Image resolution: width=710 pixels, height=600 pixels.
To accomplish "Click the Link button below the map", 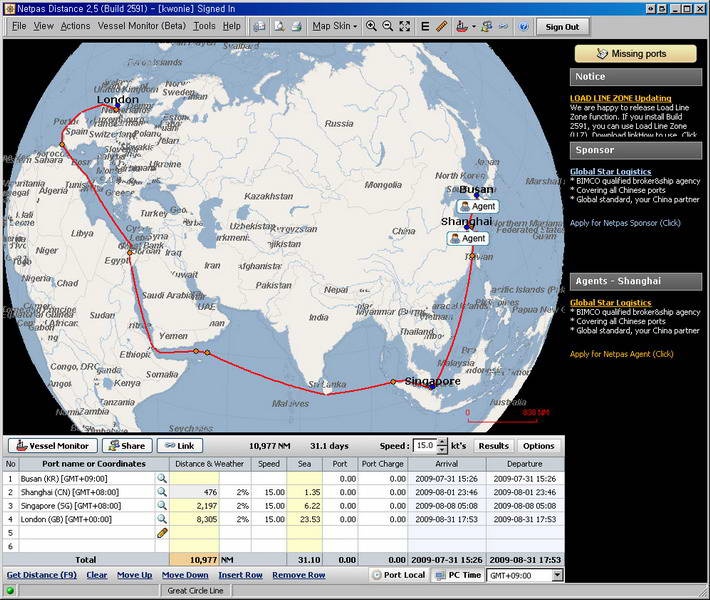I will point(180,446).
